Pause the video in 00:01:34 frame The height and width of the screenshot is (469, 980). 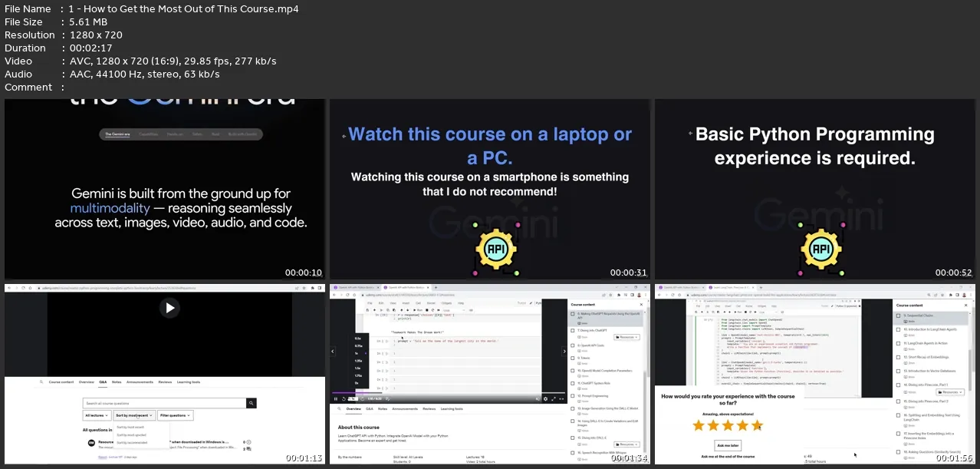coord(336,399)
